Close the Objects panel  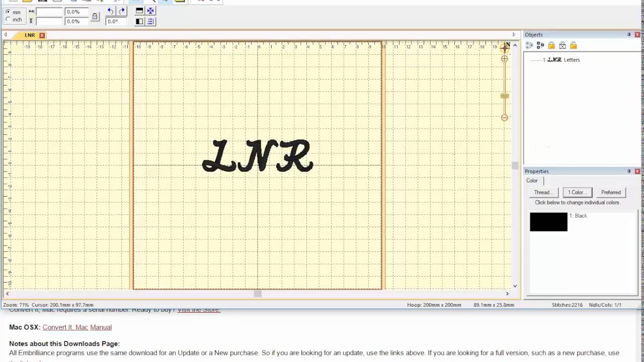[637, 35]
